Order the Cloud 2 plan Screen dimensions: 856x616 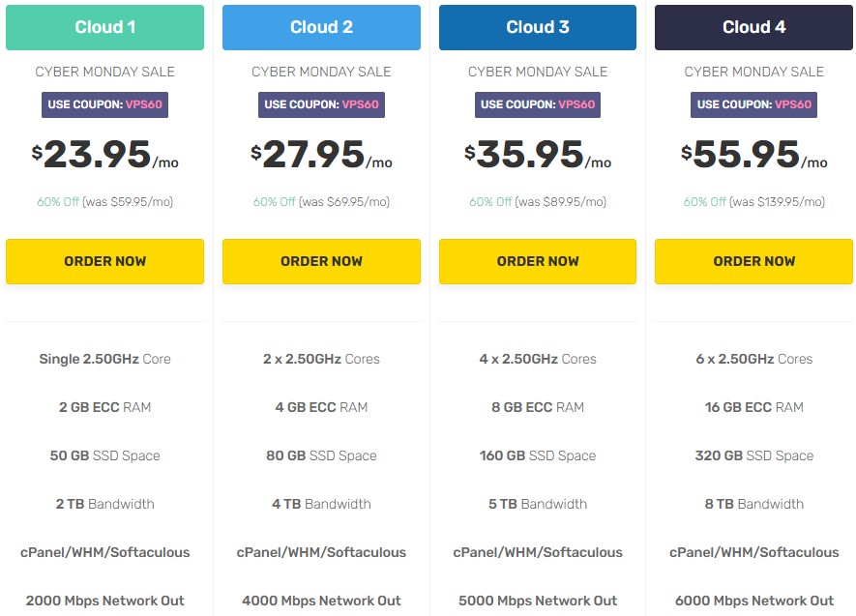(x=321, y=261)
